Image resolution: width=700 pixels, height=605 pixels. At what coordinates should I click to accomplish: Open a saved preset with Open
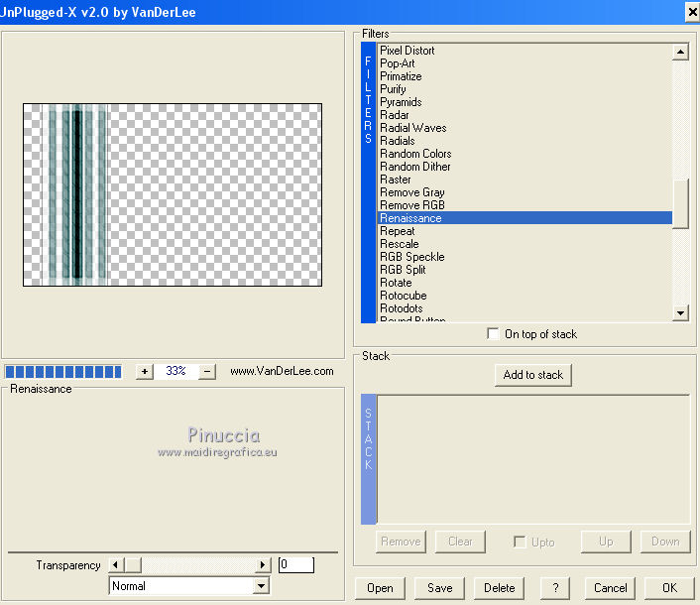pos(380,588)
